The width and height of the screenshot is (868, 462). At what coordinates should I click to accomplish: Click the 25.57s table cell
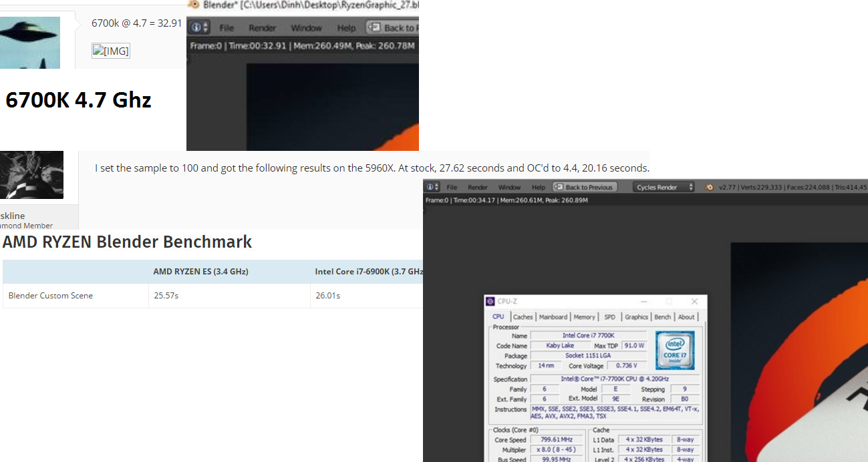pyautogui.click(x=166, y=295)
